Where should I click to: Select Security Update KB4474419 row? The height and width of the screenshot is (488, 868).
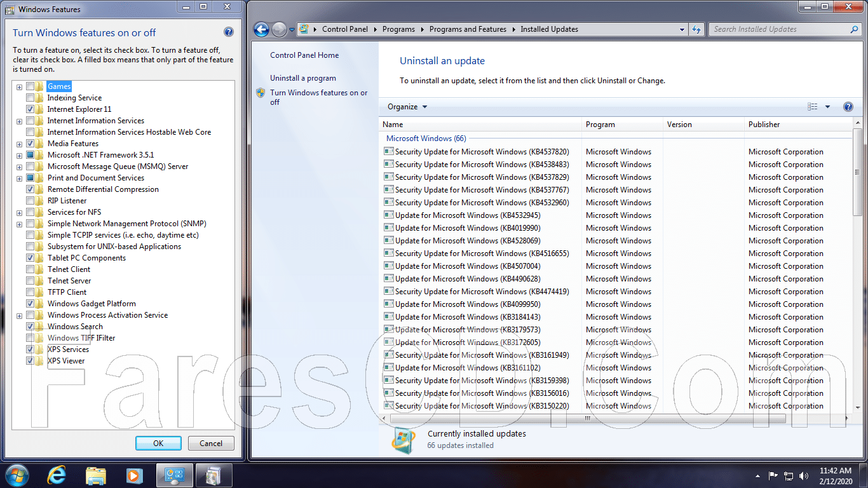[616, 292]
